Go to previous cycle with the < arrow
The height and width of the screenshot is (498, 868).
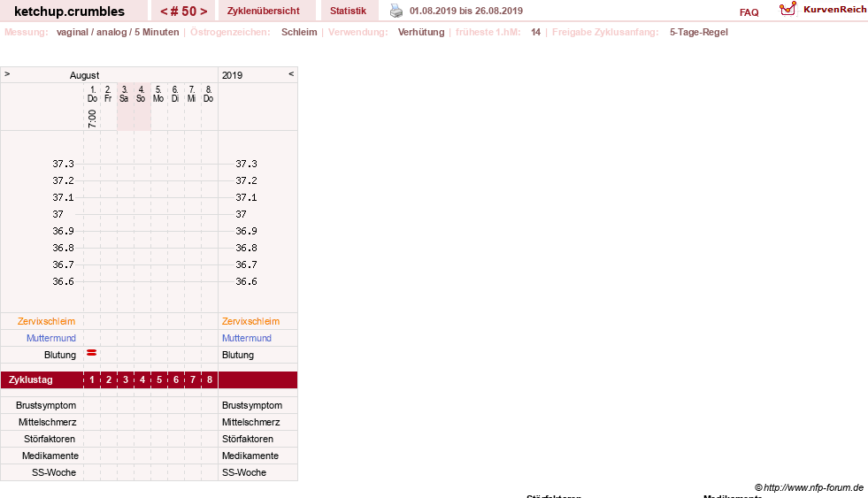point(164,11)
